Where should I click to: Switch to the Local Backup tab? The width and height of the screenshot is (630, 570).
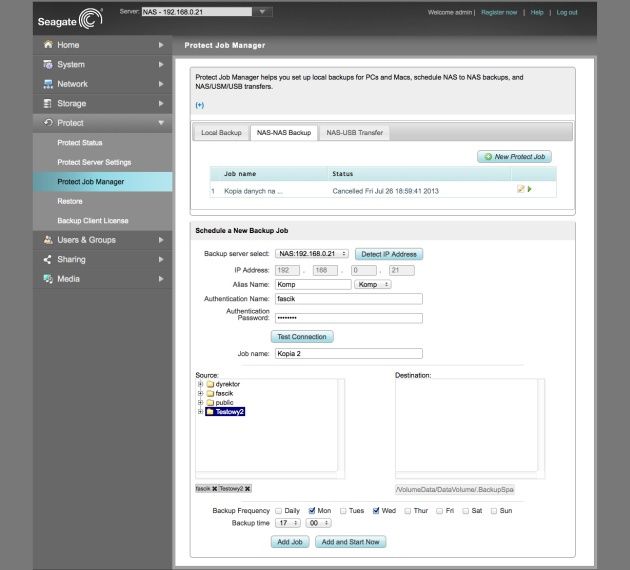[x=221, y=133]
